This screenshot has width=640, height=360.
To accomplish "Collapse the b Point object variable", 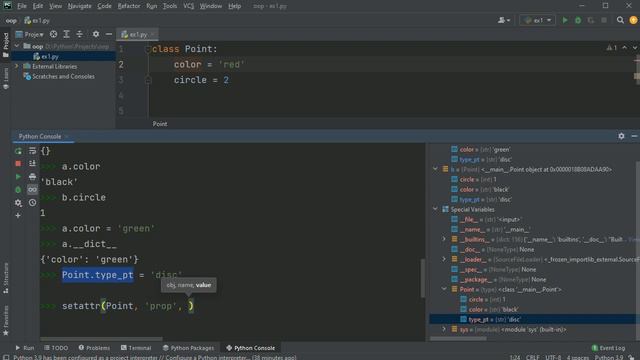I will pyautogui.click(x=435, y=169).
